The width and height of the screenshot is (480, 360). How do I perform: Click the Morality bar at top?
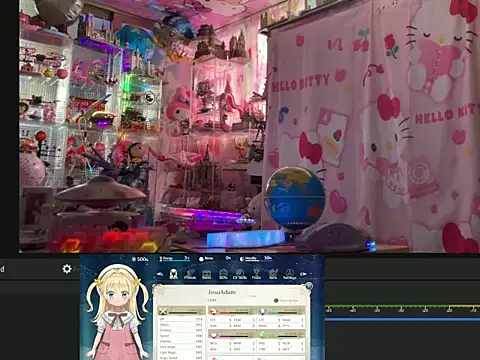tap(256, 259)
